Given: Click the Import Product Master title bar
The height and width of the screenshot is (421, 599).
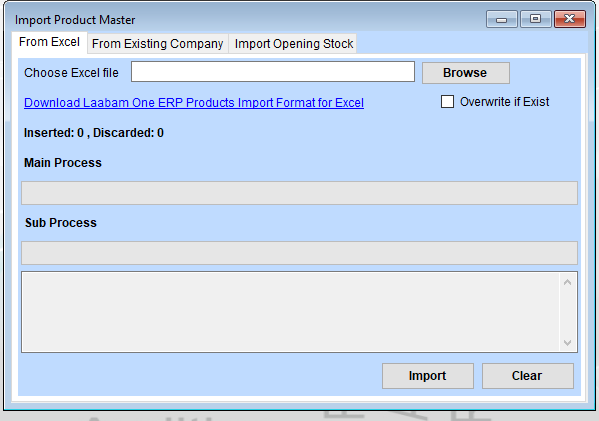Looking at the screenshot, I should coord(244,19).
